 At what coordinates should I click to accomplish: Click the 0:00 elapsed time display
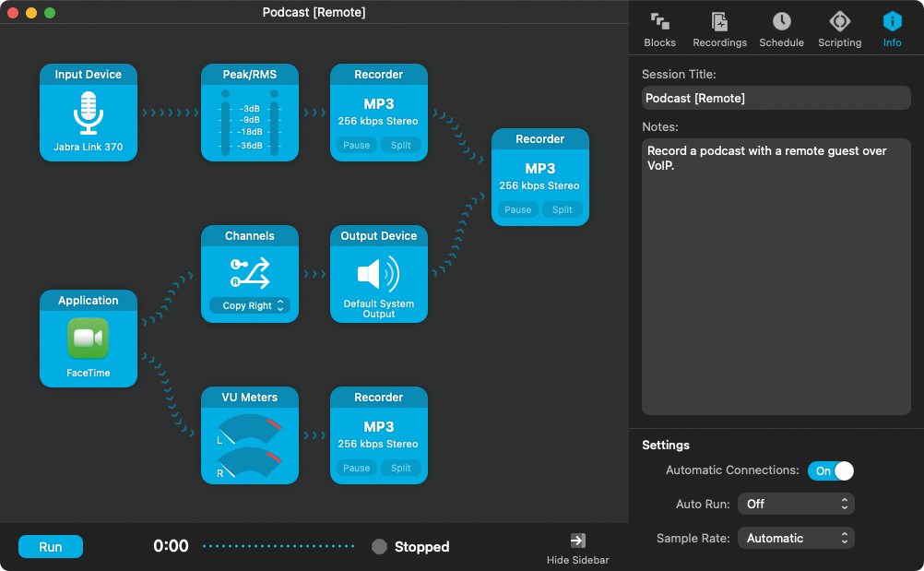pyautogui.click(x=171, y=546)
